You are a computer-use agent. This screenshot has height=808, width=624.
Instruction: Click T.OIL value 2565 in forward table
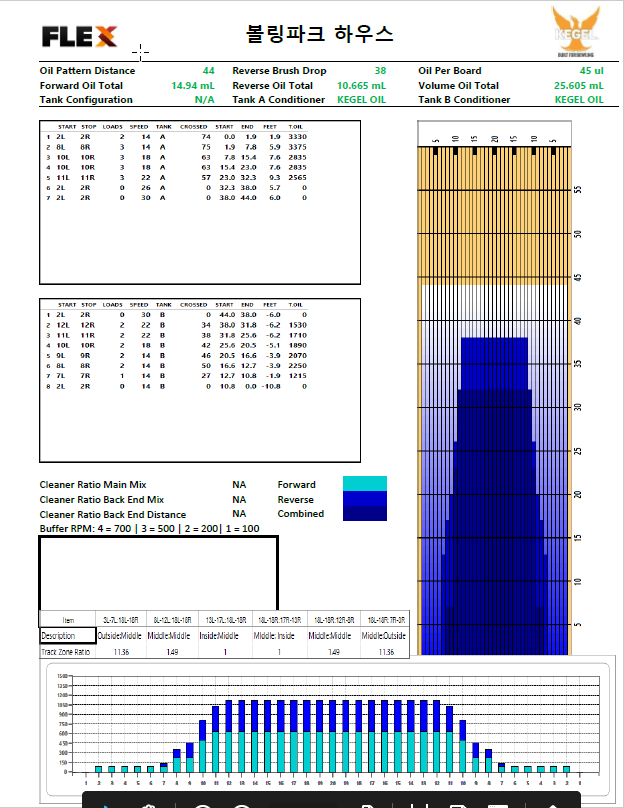coord(297,177)
